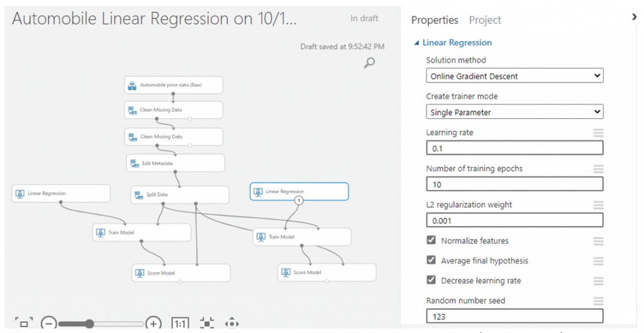Click the 1:1 actual size icon

(180, 324)
